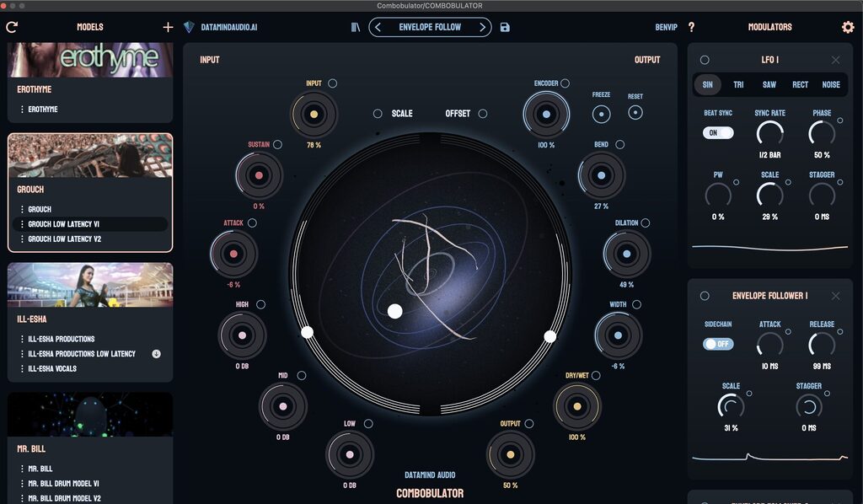Click the Attack knob in input section
Viewport: 863px width, 504px height.
(x=233, y=255)
